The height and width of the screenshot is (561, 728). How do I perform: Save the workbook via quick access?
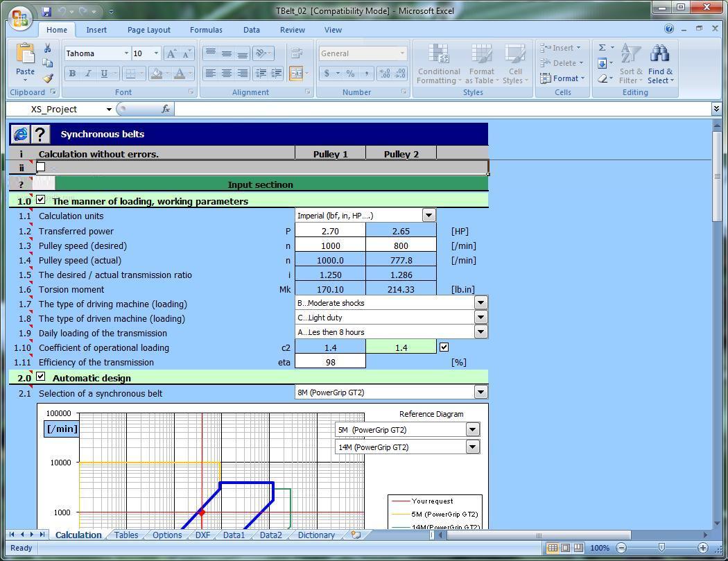(x=46, y=11)
